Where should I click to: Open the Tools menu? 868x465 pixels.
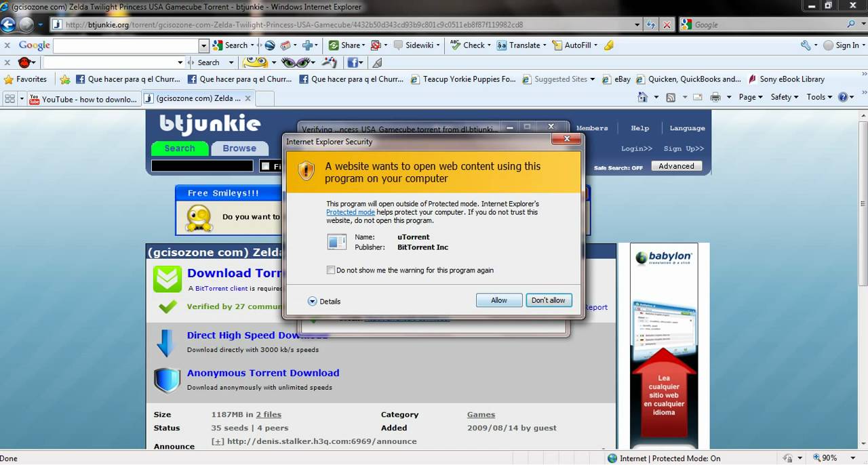820,98
